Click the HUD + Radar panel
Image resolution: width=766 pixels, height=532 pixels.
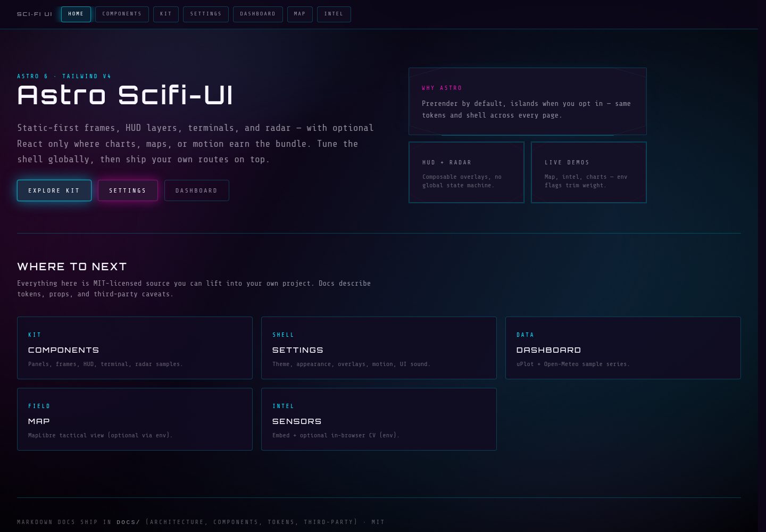point(467,172)
